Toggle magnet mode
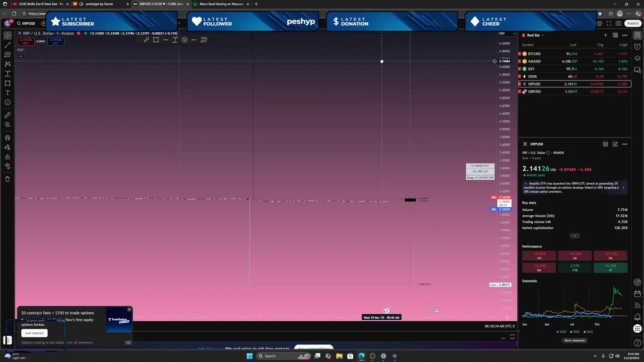 (8, 138)
